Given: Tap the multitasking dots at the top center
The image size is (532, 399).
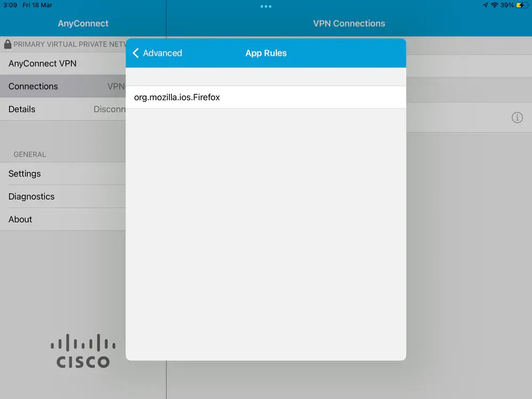Looking at the screenshot, I should coord(266,6).
